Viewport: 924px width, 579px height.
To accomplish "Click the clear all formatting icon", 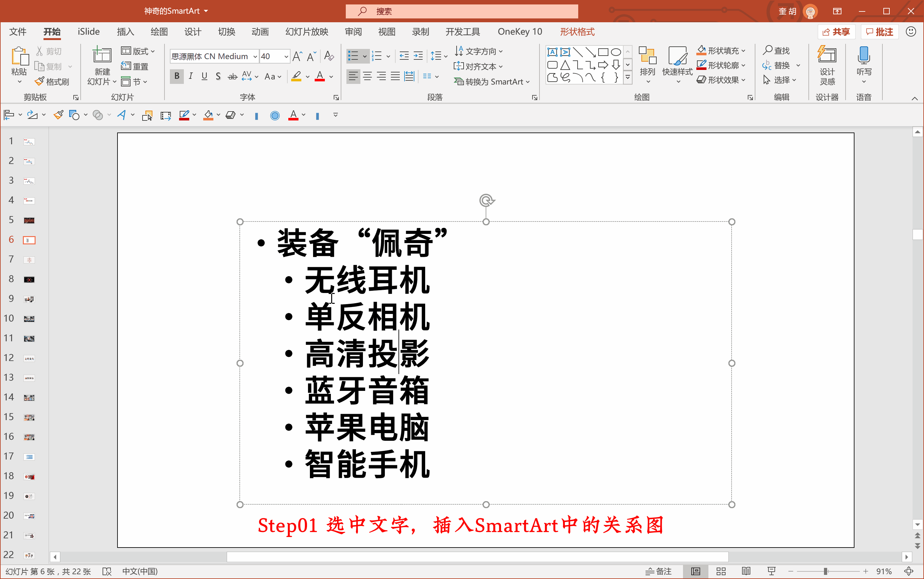I will pyautogui.click(x=329, y=56).
